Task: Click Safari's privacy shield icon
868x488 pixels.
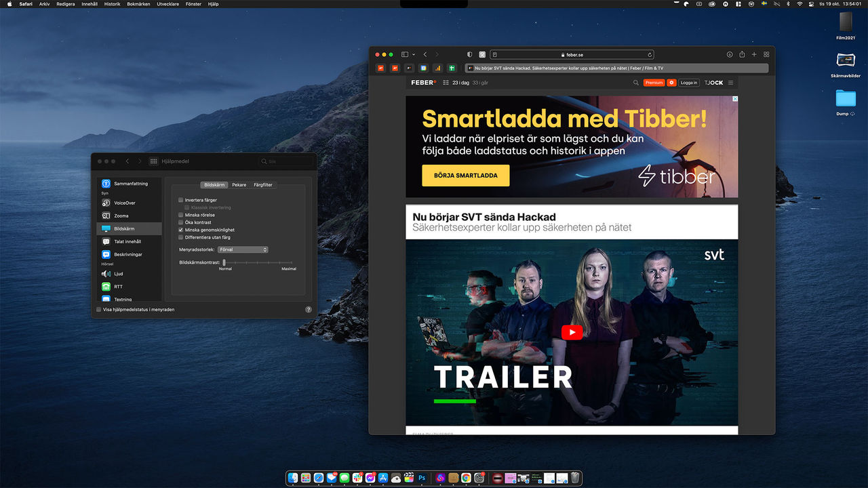Action: [x=470, y=54]
